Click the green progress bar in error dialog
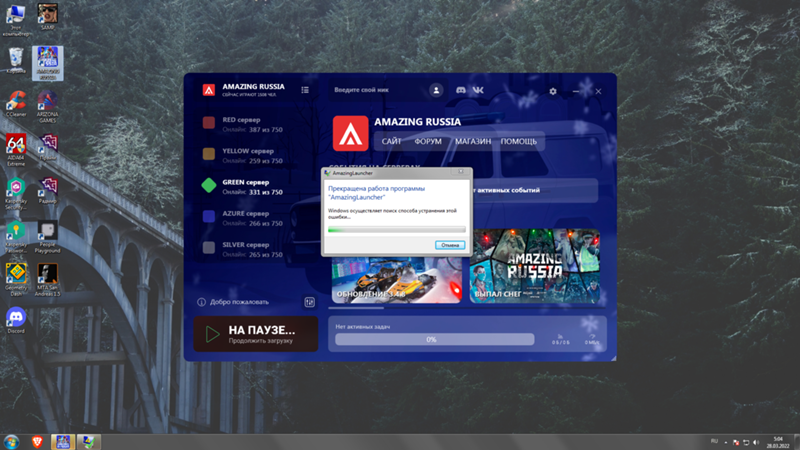 click(x=396, y=230)
